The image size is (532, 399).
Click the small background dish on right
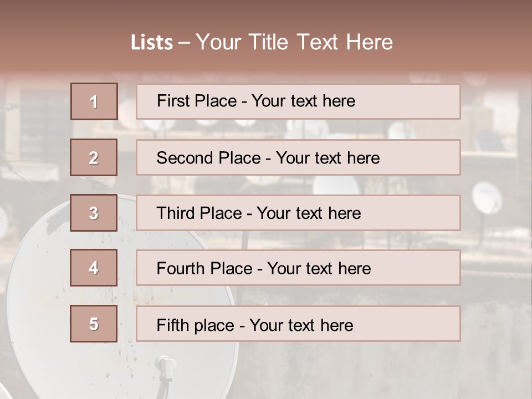coord(487,197)
